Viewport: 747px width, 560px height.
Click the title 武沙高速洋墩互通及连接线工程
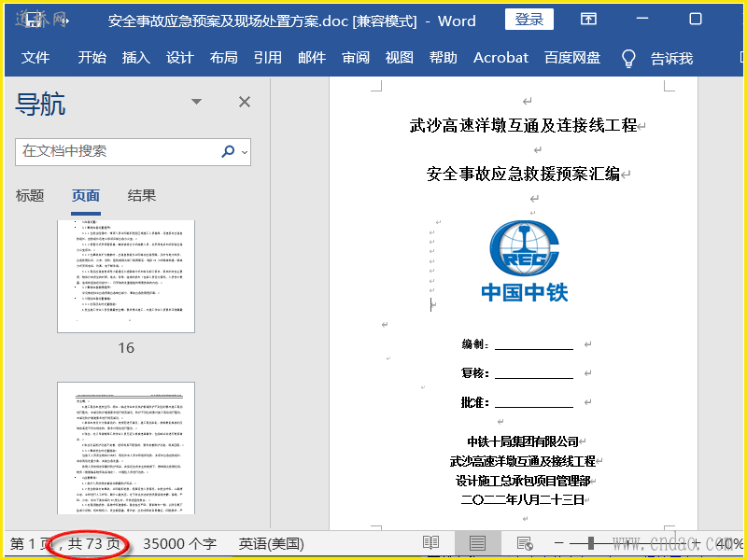click(523, 126)
